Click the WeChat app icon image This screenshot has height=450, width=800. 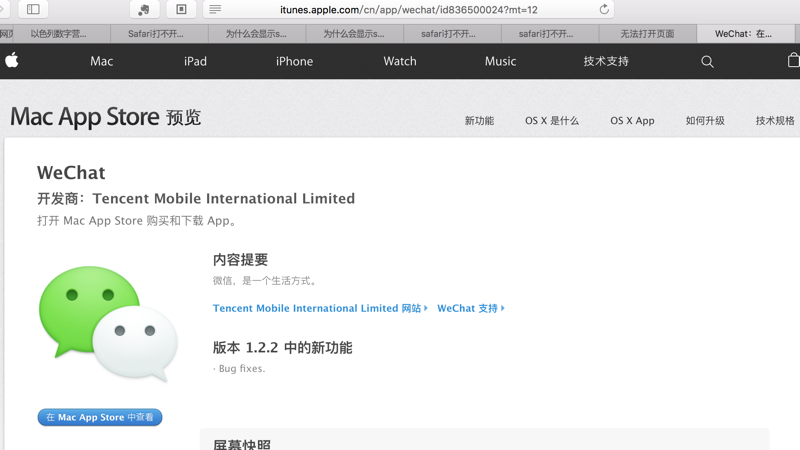108,323
